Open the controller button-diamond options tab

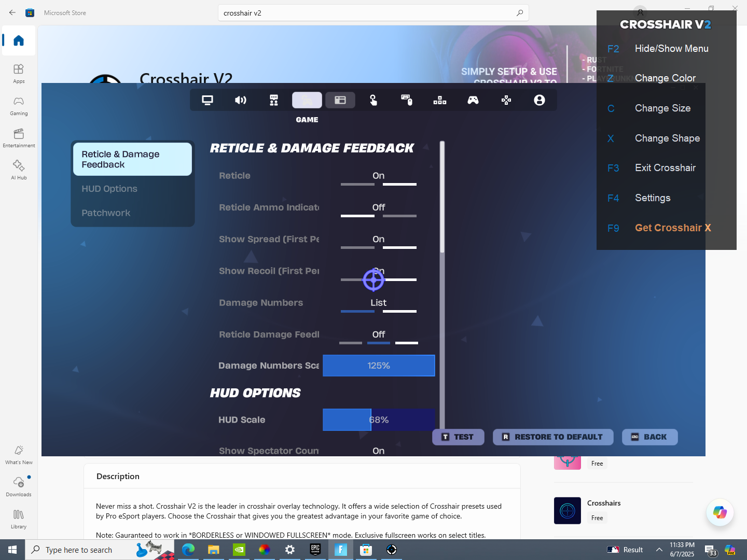(x=506, y=100)
